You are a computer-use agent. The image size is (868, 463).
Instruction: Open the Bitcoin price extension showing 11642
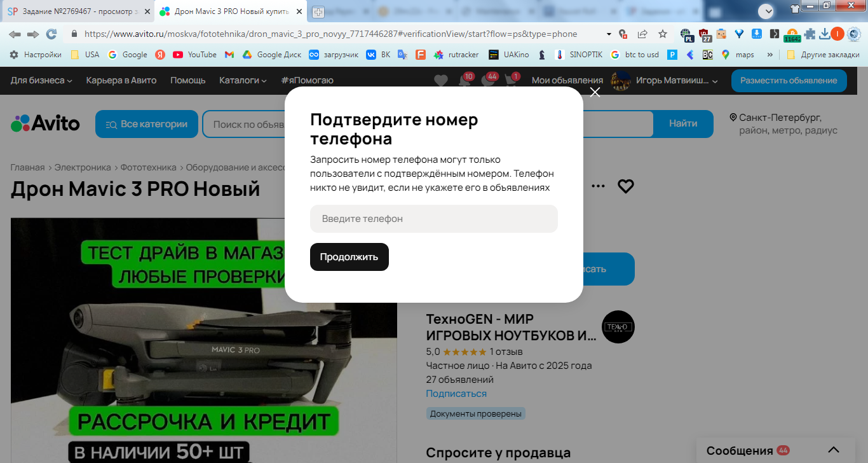coord(792,36)
